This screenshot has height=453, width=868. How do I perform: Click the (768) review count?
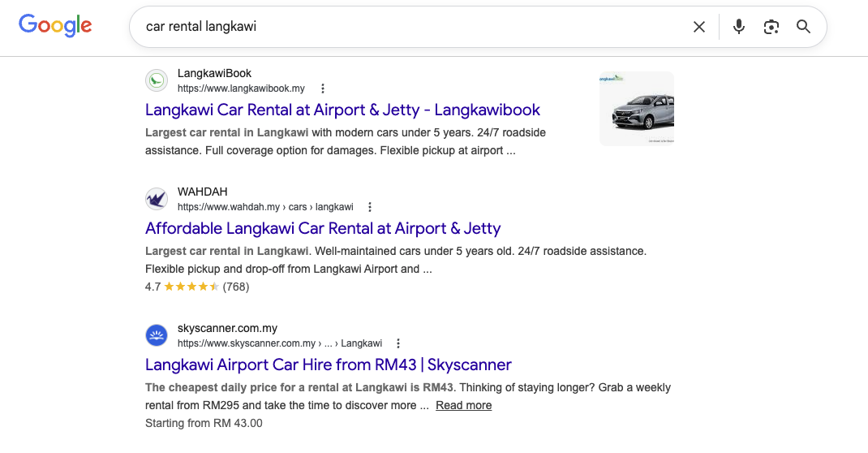pyautogui.click(x=236, y=287)
